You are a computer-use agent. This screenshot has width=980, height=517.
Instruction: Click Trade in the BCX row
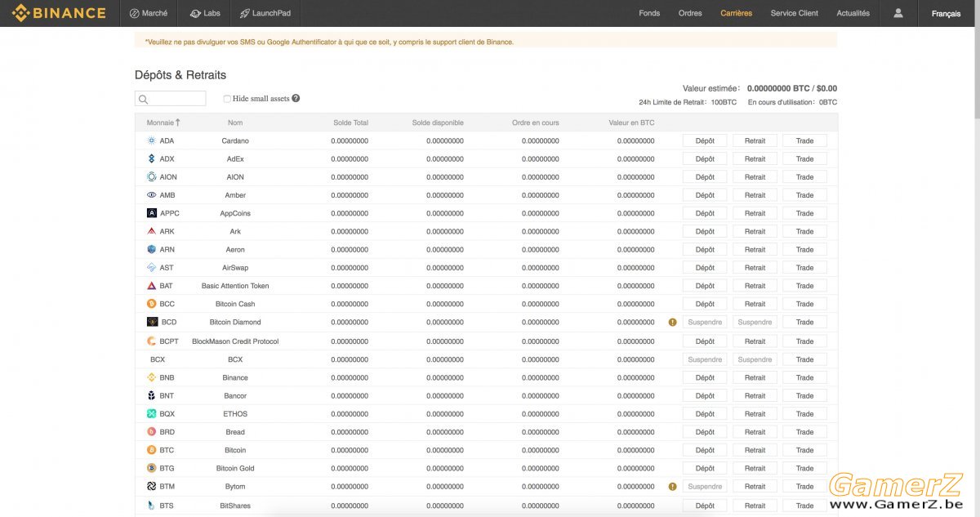tap(804, 359)
